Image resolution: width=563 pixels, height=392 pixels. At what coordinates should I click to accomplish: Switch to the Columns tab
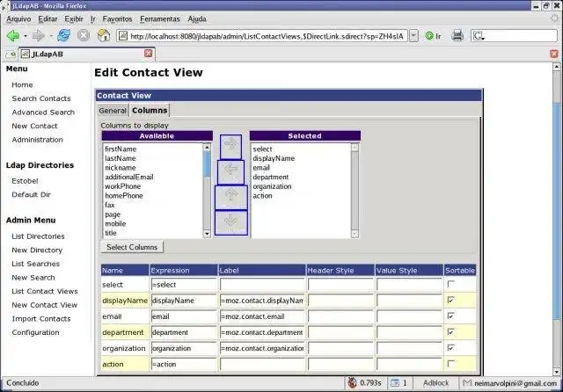click(150, 110)
